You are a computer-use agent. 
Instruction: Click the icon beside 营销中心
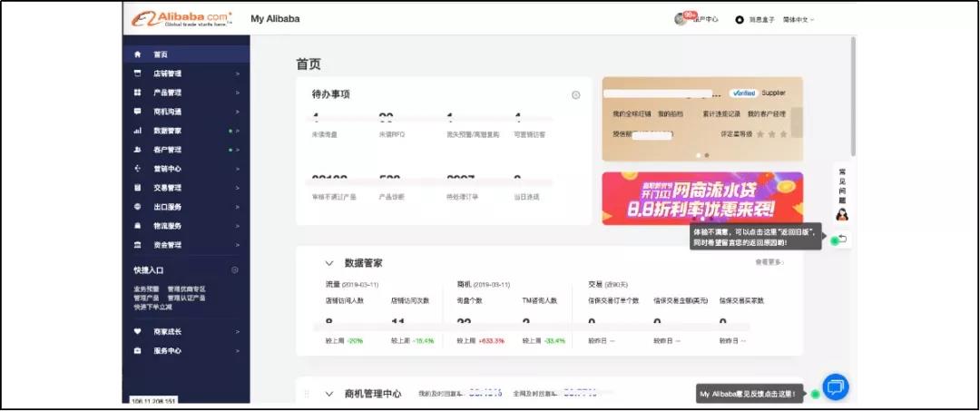click(138, 169)
